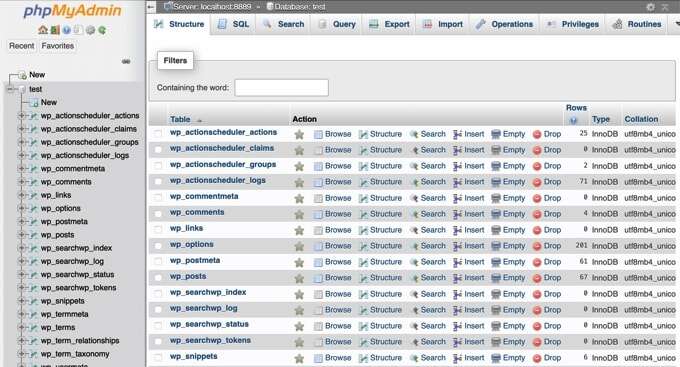This screenshot has width=680, height=367.
Task: Click the Empty icon in wp_searchwp_index row
Action: [x=496, y=294]
